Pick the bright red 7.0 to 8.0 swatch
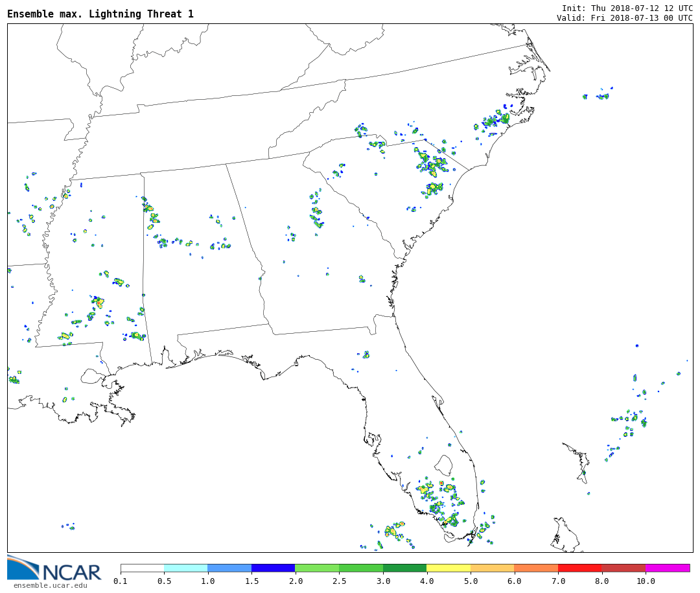 (x=579, y=568)
